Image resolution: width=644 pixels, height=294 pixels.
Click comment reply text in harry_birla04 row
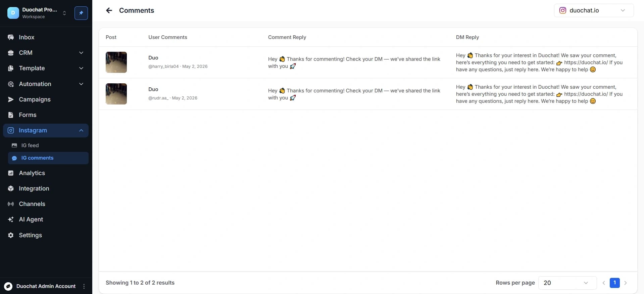[x=354, y=62]
